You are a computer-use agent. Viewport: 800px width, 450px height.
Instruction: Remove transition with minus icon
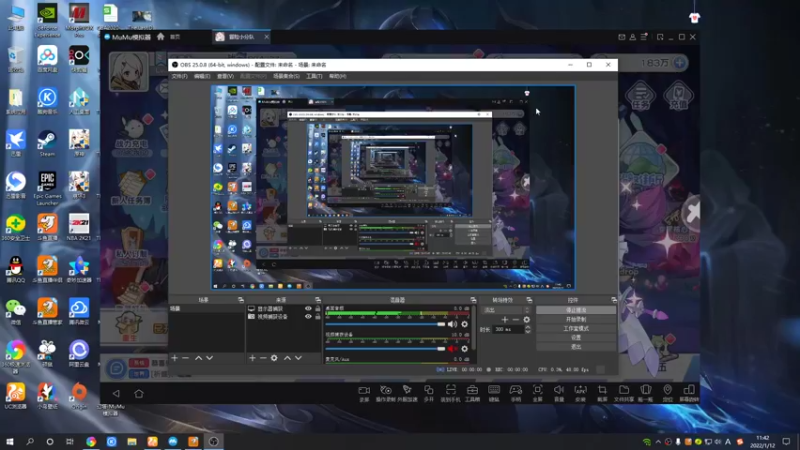pyautogui.click(x=516, y=319)
